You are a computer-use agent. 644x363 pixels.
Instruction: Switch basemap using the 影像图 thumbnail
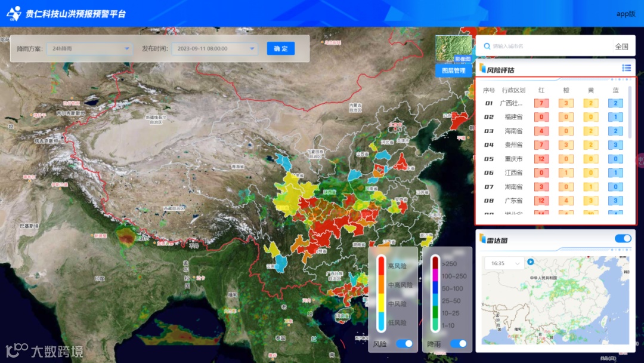(x=454, y=49)
